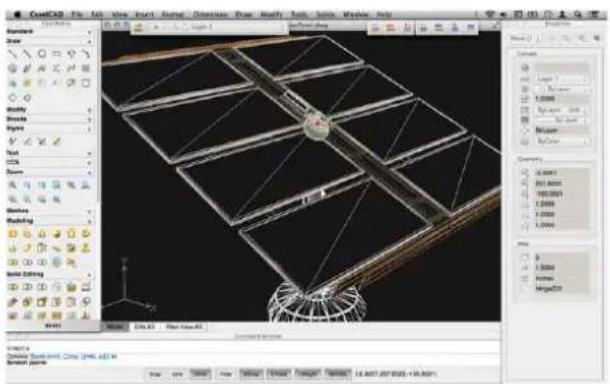Click the Wi-Fi status icon
610x384 pixels.
[x=490, y=14]
